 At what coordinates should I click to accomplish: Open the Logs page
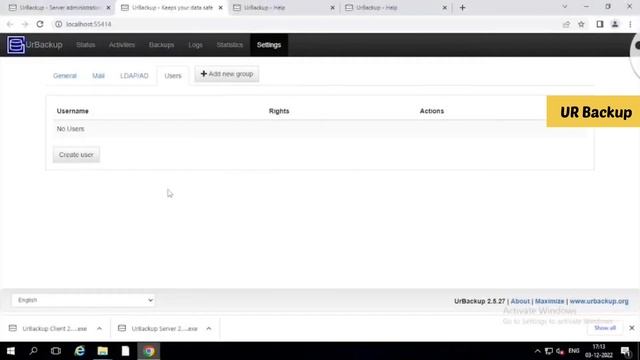(x=196, y=45)
